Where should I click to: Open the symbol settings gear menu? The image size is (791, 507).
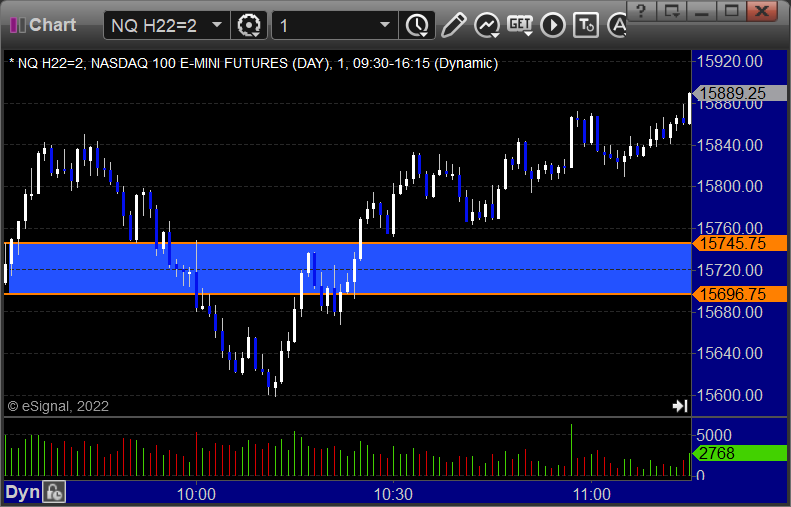pos(249,25)
